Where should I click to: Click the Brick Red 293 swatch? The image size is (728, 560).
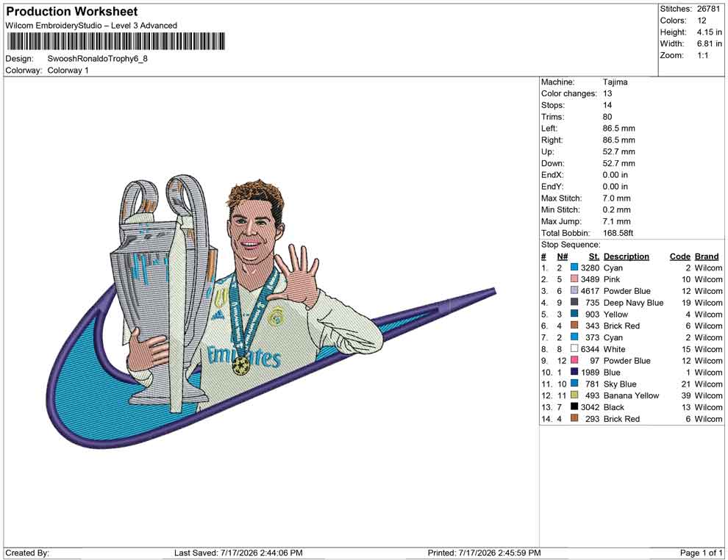tap(574, 418)
